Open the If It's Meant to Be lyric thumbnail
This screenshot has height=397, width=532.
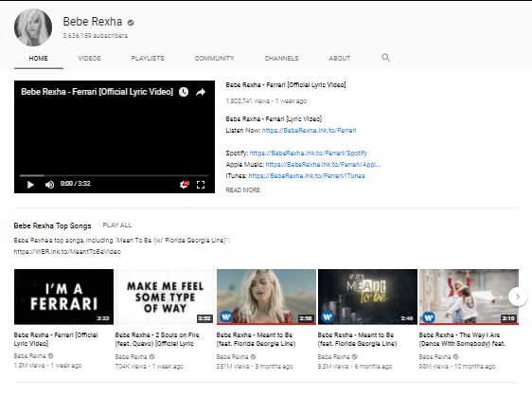point(367,297)
